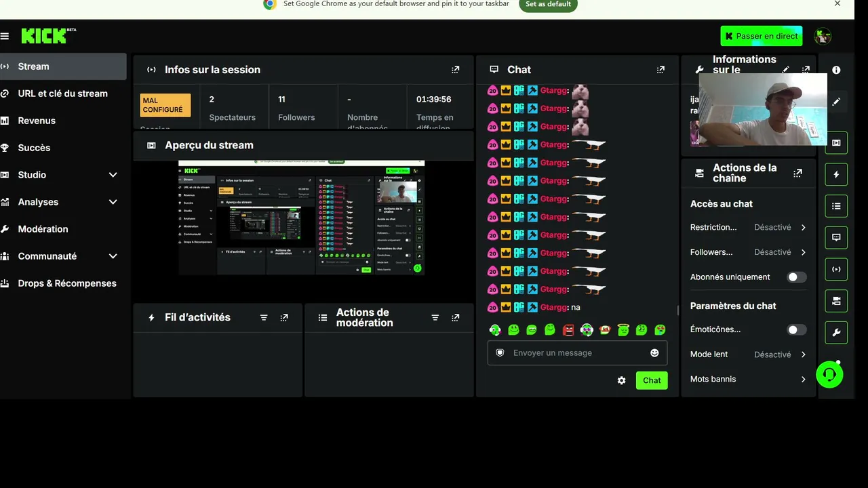The width and height of the screenshot is (868, 488).
Task: Click the shield icon in message box
Action: (500, 352)
